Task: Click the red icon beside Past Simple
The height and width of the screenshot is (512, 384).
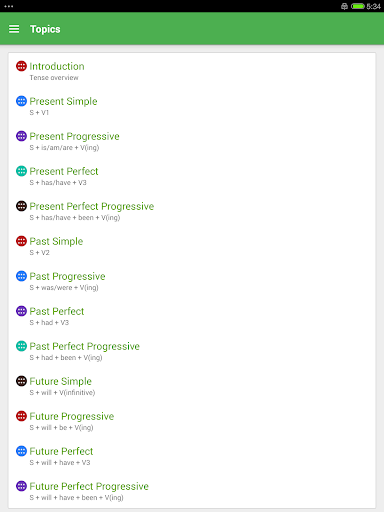Action: [21, 241]
